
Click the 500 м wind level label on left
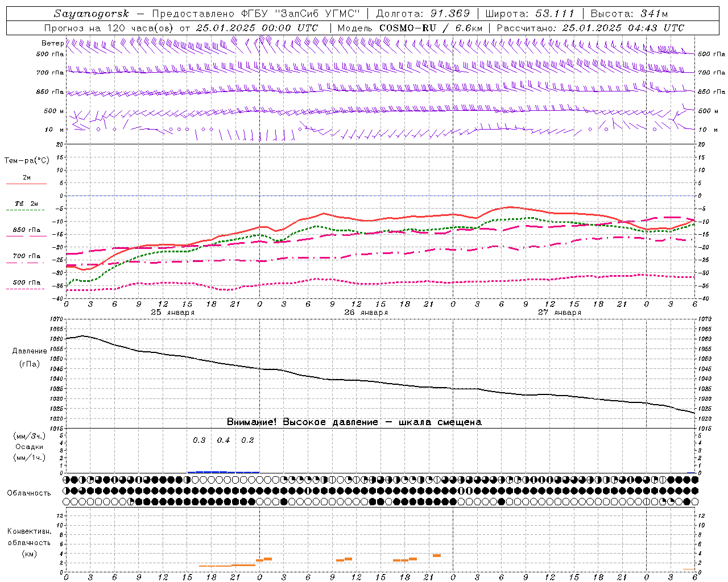point(54,111)
